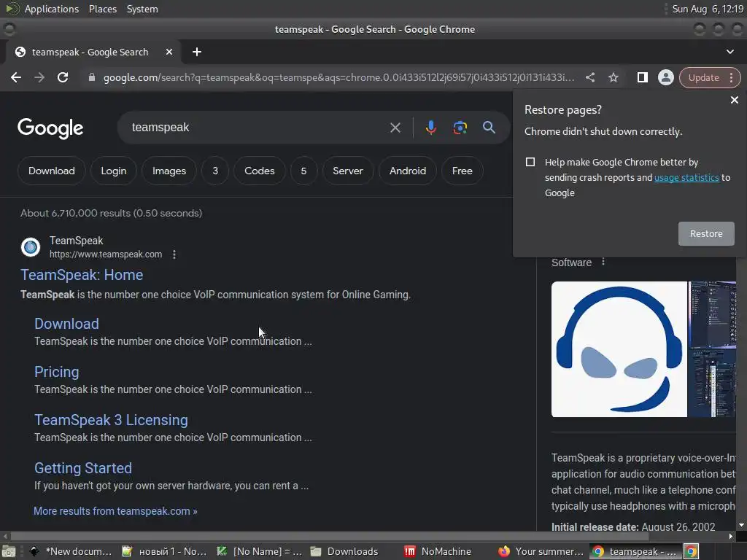Click the Google logo
Viewport: 747px width, 560px height.
50,128
